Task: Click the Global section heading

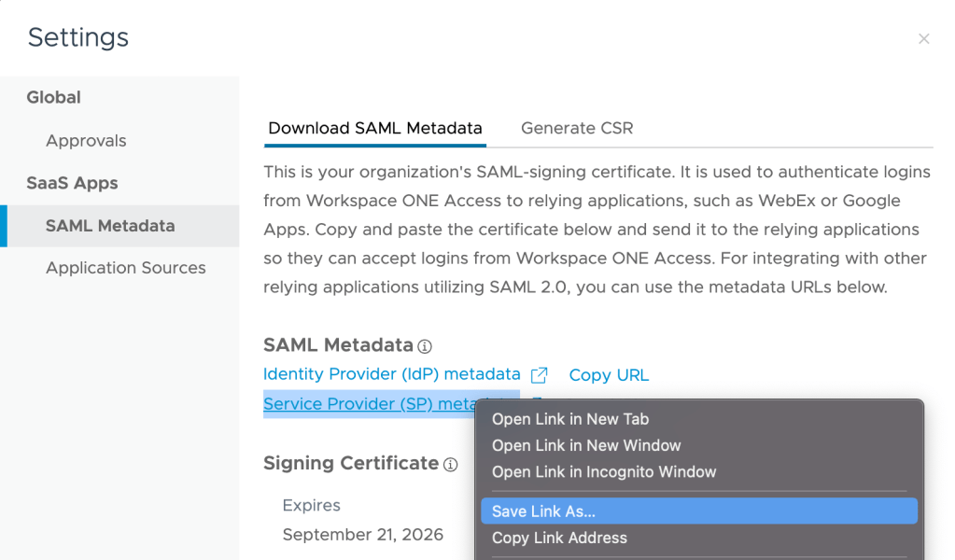Action: coord(53,97)
